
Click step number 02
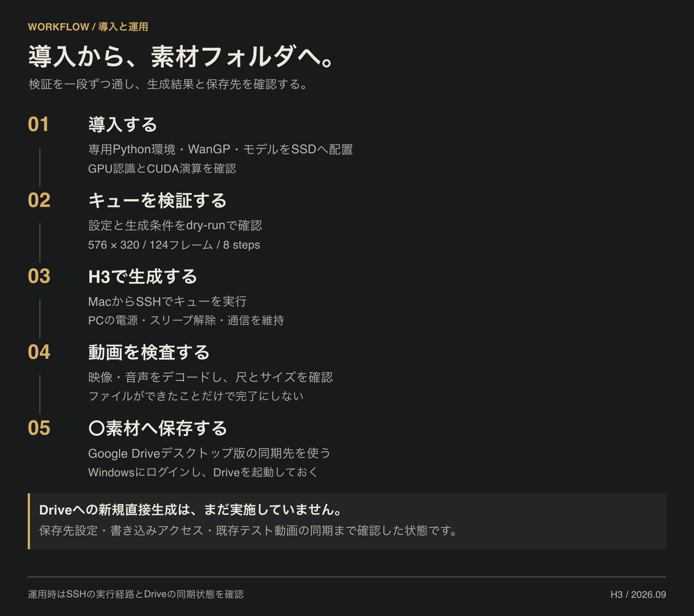(x=39, y=200)
